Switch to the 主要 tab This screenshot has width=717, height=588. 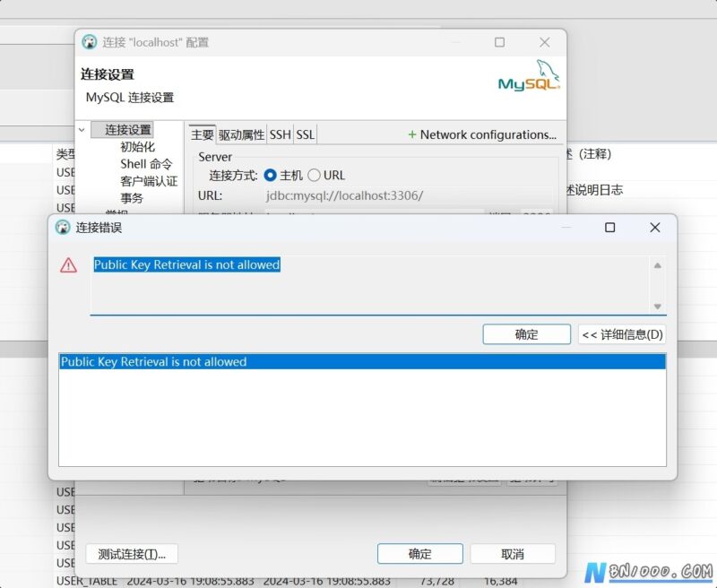click(x=203, y=134)
